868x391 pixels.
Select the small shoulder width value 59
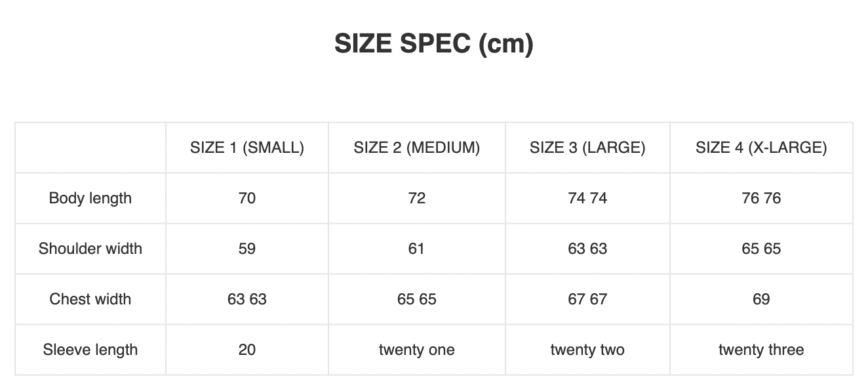click(247, 249)
